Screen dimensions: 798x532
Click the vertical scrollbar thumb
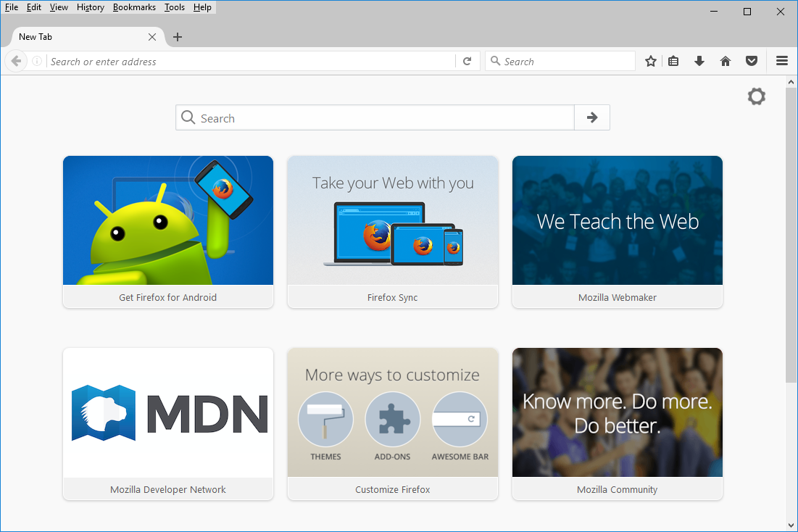791,236
